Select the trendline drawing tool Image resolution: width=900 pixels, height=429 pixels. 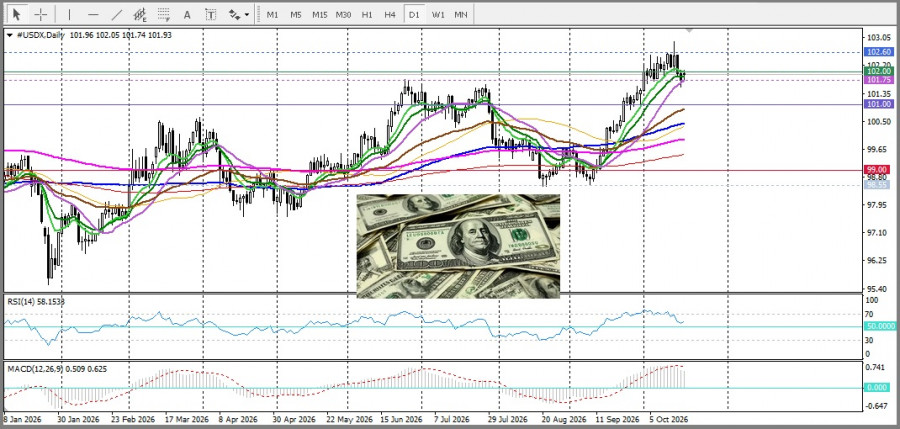117,14
